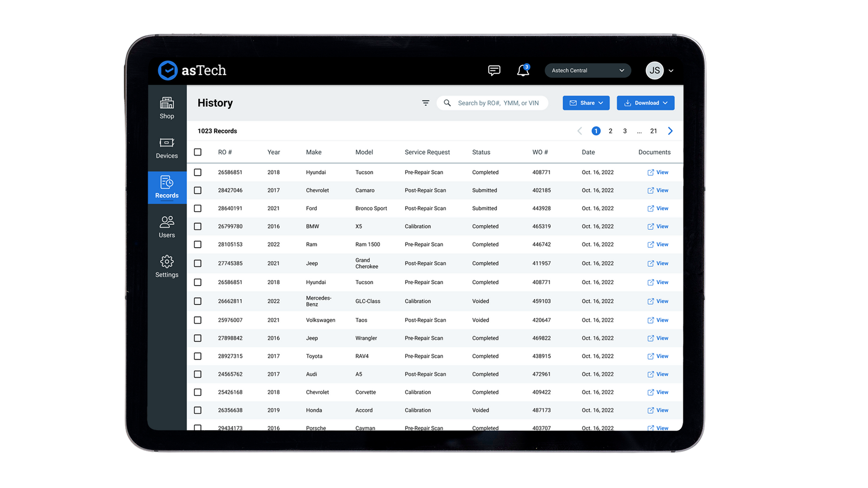The image size is (868, 488).
Task: Focus the Search by RO#, YMM, or VIN field
Action: point(492,103)
